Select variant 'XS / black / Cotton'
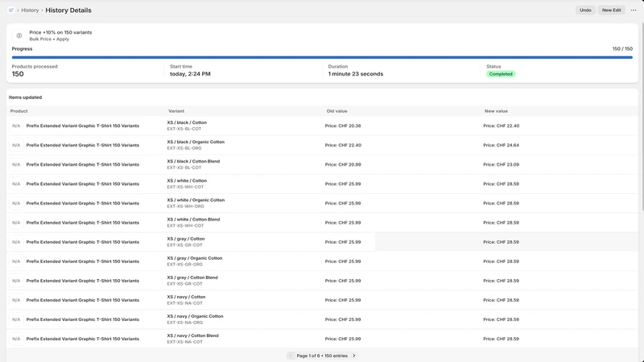This screenshot has width=644, height=362. click(x=187, y=123)
